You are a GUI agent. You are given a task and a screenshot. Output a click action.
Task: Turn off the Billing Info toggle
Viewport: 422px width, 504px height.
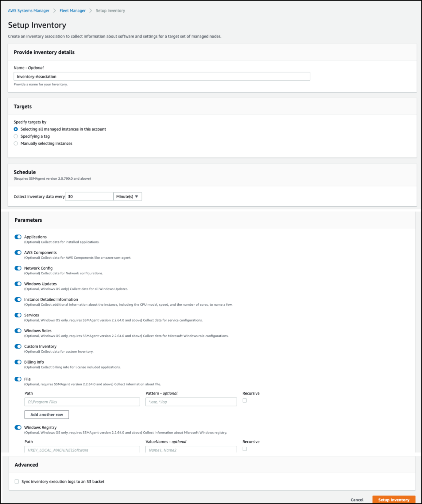[x=18, y=362]
